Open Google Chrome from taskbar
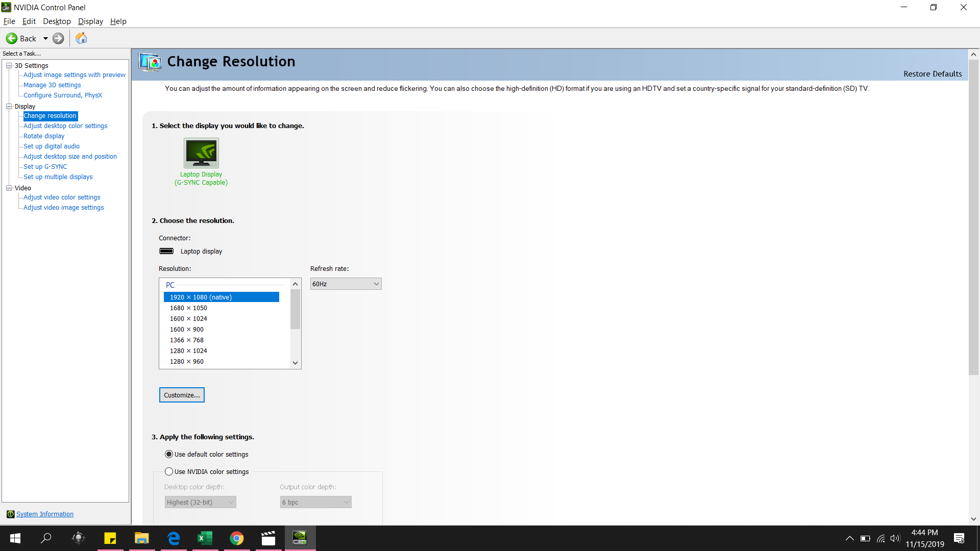This screenshot has width=980, height=551. tap(237, 538)
